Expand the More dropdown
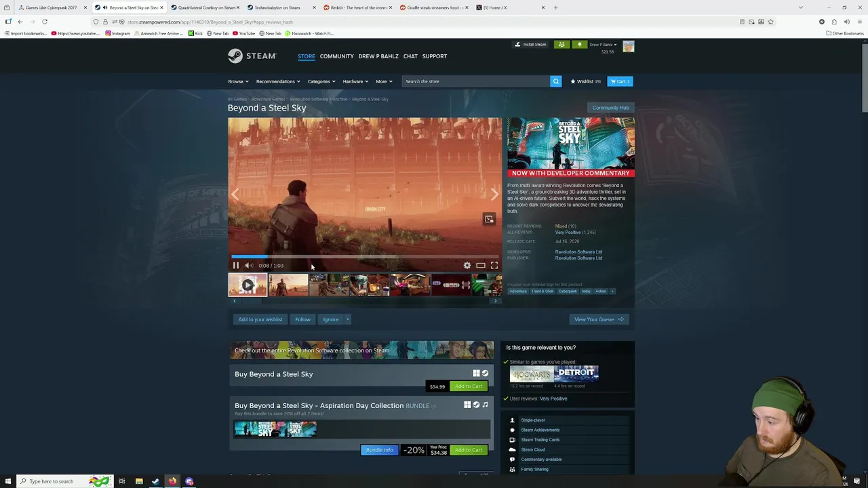868x488 pixels. coord(384,81)
